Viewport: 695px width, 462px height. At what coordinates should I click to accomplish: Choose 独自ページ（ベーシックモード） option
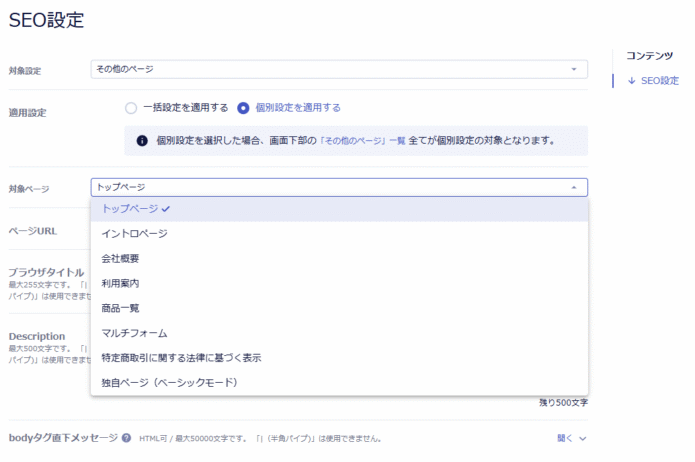(x=169, y=383)
